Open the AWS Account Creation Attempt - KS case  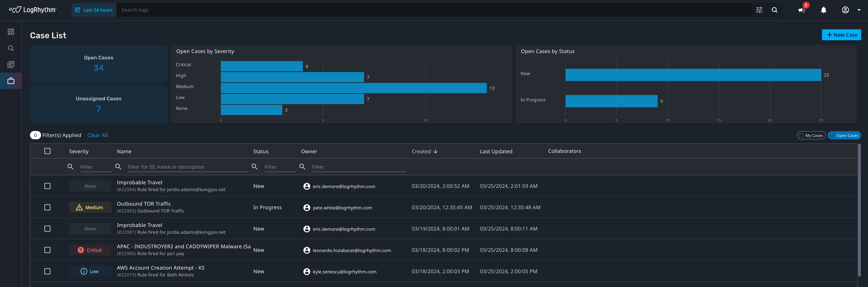pyautogui.click(x=161, y=268)
